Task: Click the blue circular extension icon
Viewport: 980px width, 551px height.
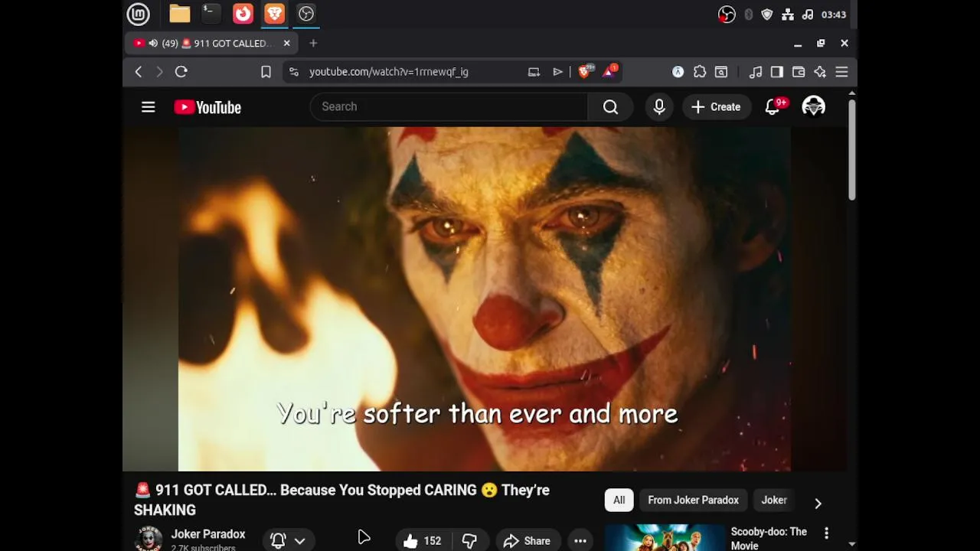Action: coord(678,72)
